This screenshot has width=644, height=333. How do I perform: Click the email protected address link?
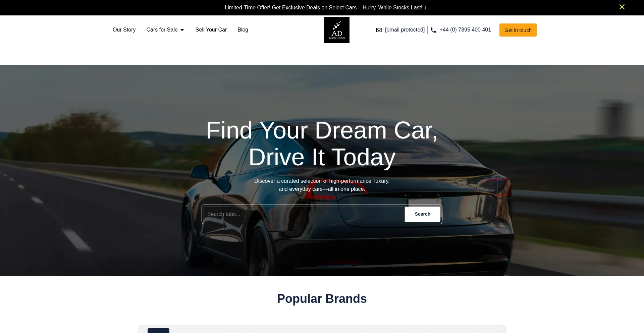pyautogui.click(x=405, y=30)
